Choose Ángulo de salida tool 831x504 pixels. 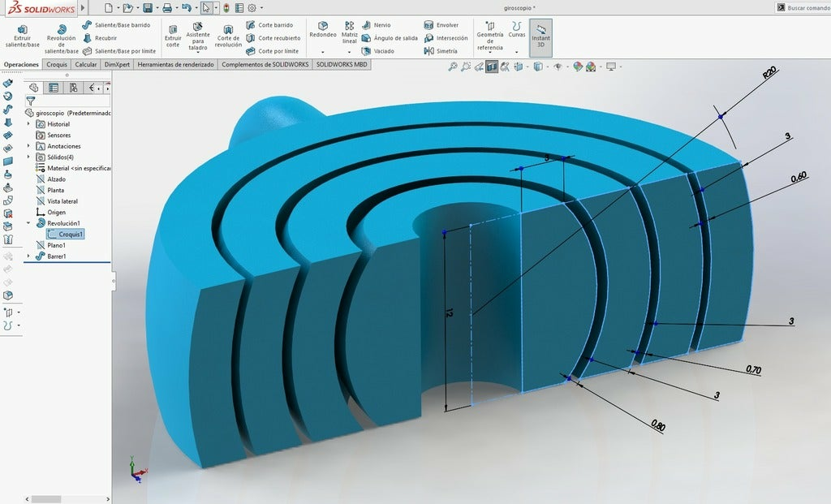pyautogui.click(x=390, y=38)
